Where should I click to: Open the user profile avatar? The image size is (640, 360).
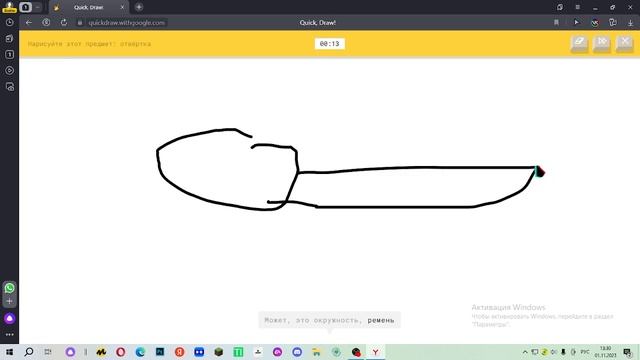(x=9, y=7)
